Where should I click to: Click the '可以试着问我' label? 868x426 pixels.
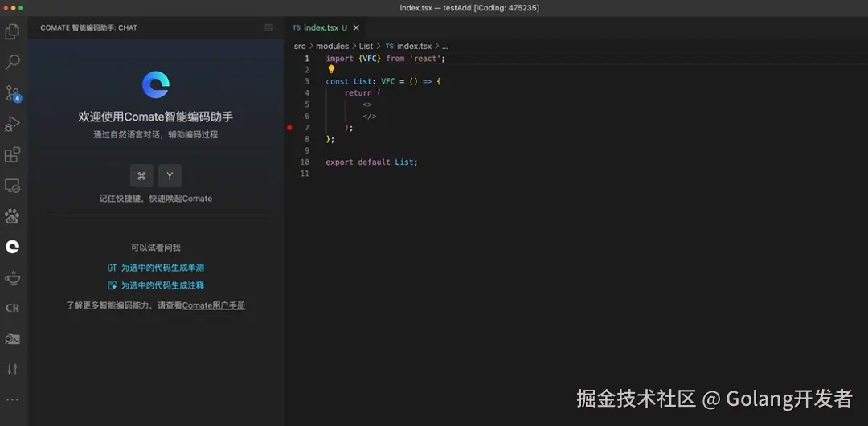pos(156,248)
